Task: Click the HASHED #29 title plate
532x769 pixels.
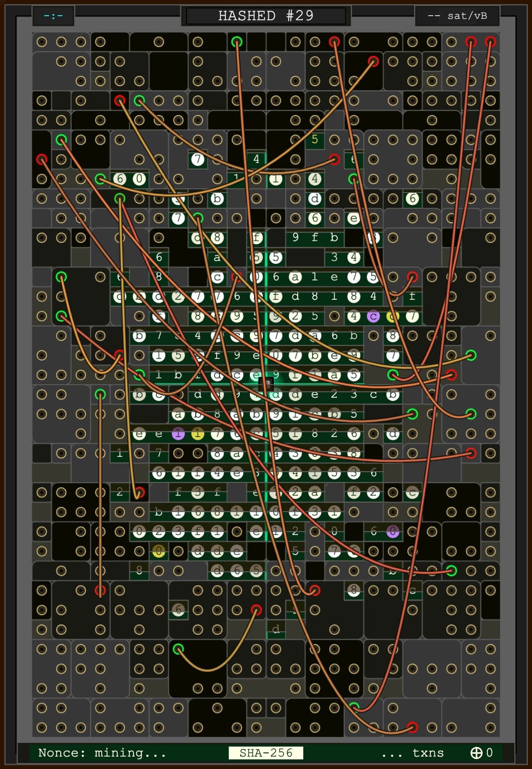Action: pyautogui.click(x=266, y=16)
